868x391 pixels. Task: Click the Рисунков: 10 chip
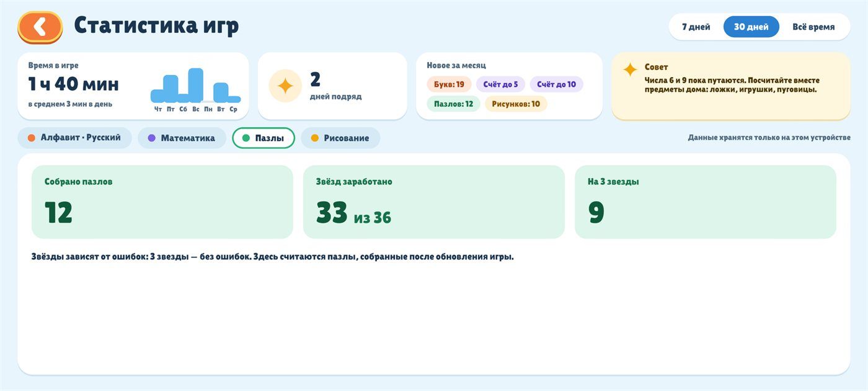tap(516, 104)
